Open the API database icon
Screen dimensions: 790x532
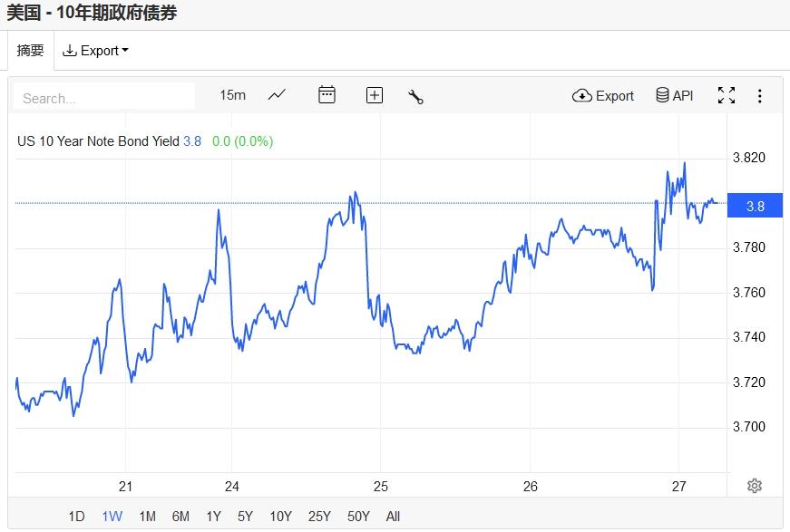click(674, 95)
